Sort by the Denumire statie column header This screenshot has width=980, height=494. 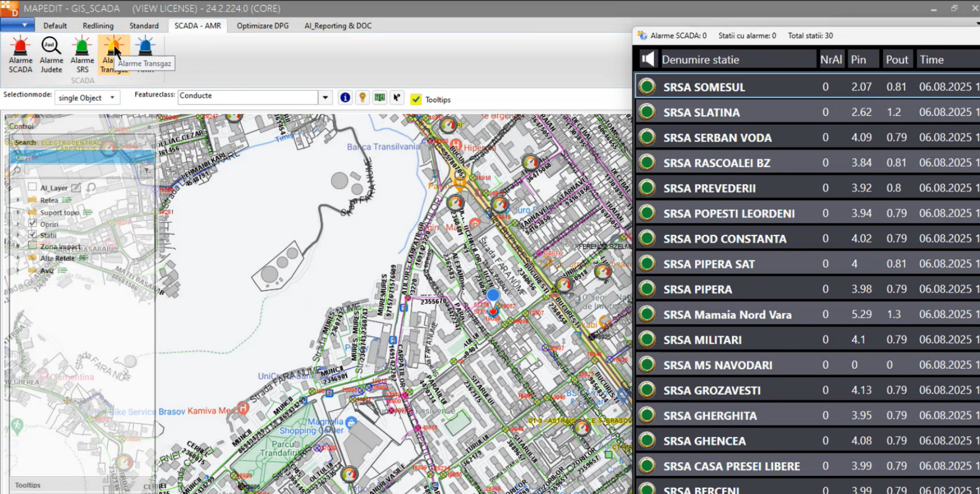click(x=700, y=60)
